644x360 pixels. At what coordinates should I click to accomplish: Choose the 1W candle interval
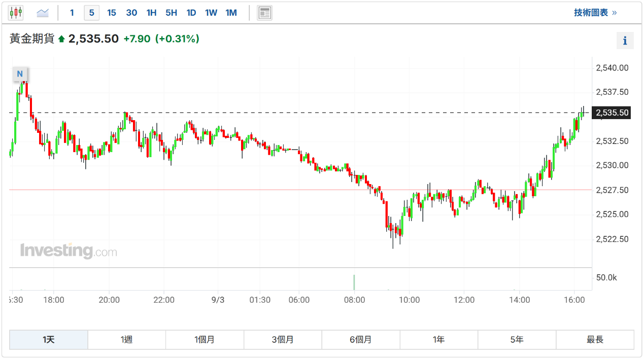coord(211,13)
